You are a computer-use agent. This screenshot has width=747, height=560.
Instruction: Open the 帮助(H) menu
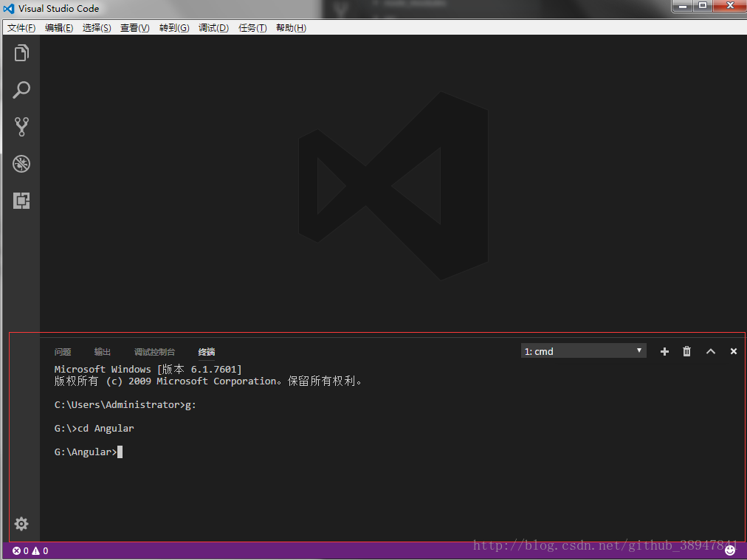tap(291, 28)
